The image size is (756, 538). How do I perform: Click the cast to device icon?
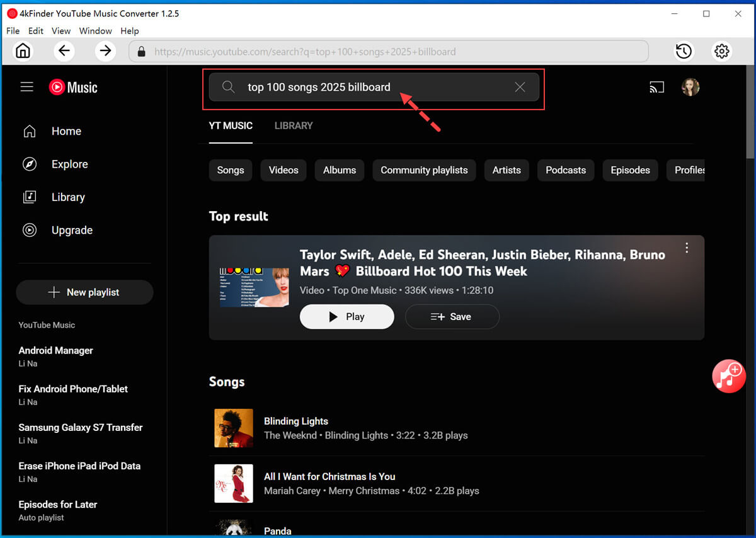(x=657, y=88)
